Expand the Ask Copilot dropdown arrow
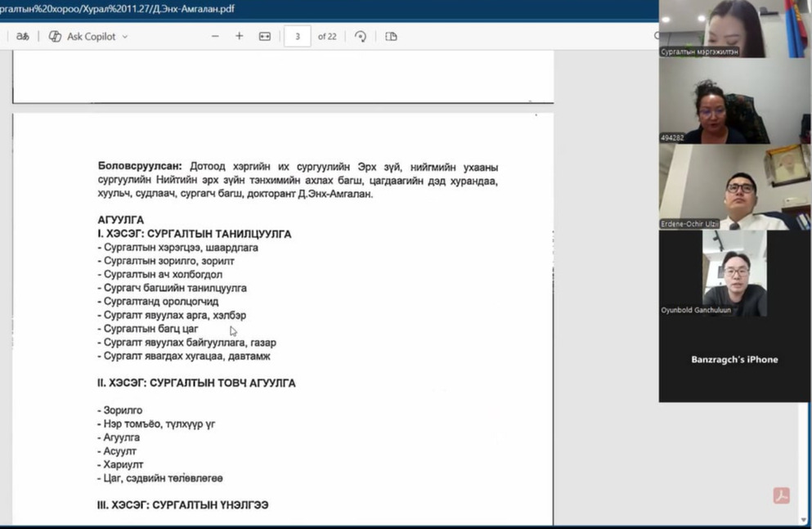Screen dimensions: 812x529 click(x=125, y=37)
